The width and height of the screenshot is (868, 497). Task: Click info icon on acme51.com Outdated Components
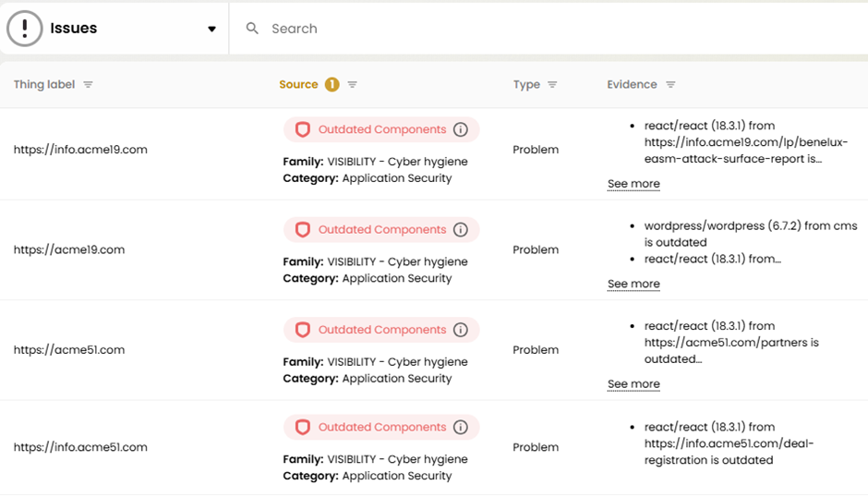pyautogui.click(x=461, y=330)
